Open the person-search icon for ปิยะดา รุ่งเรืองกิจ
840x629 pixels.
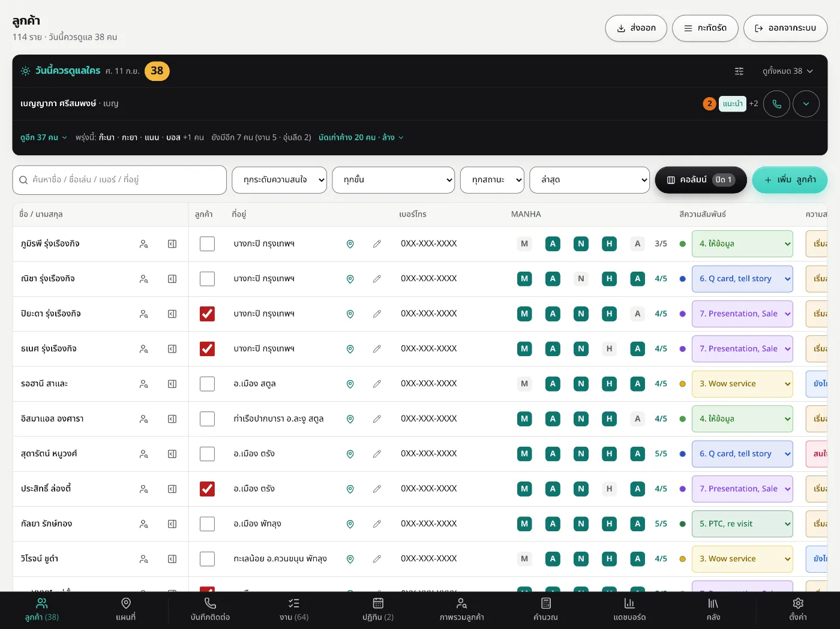point(144,314)
